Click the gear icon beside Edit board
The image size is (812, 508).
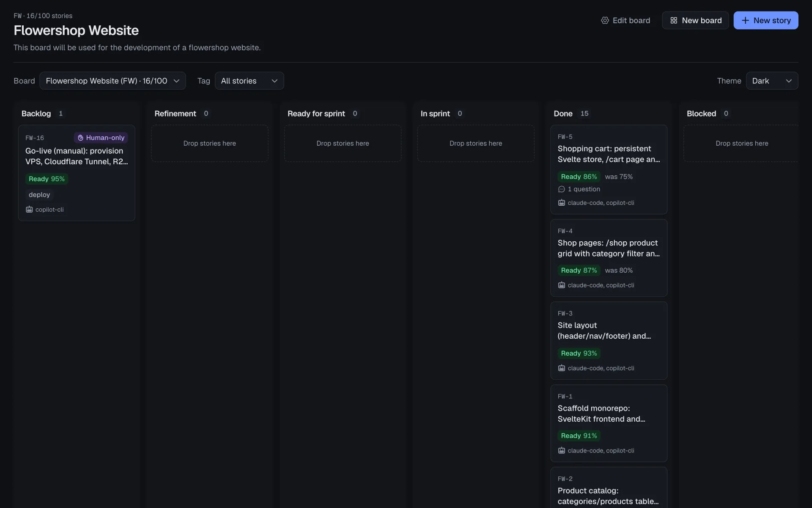(x=605, y=20)
